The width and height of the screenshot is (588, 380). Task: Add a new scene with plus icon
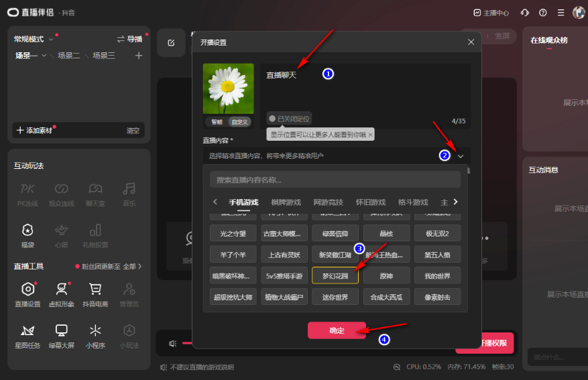click(x=139, y=56)
